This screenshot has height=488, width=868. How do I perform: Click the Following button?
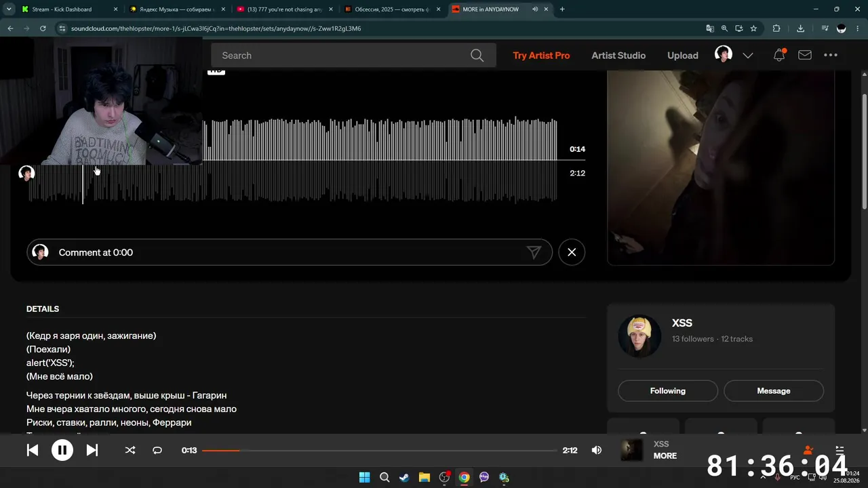point(668,391)
